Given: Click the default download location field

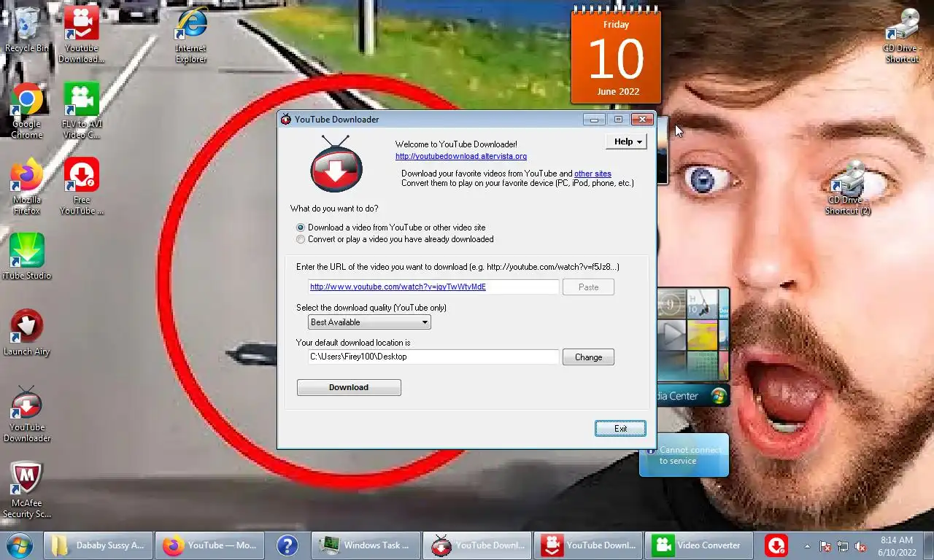Looking at the screenshot, I should [x=433, y=357].
